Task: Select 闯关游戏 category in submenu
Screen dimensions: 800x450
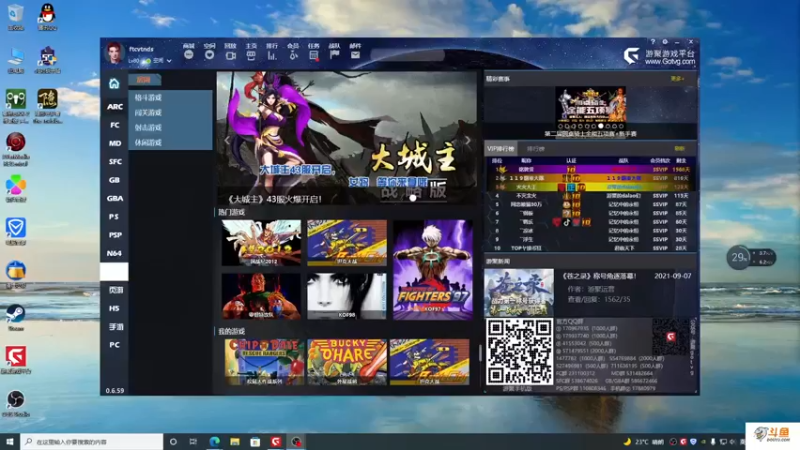Action: 170,112
